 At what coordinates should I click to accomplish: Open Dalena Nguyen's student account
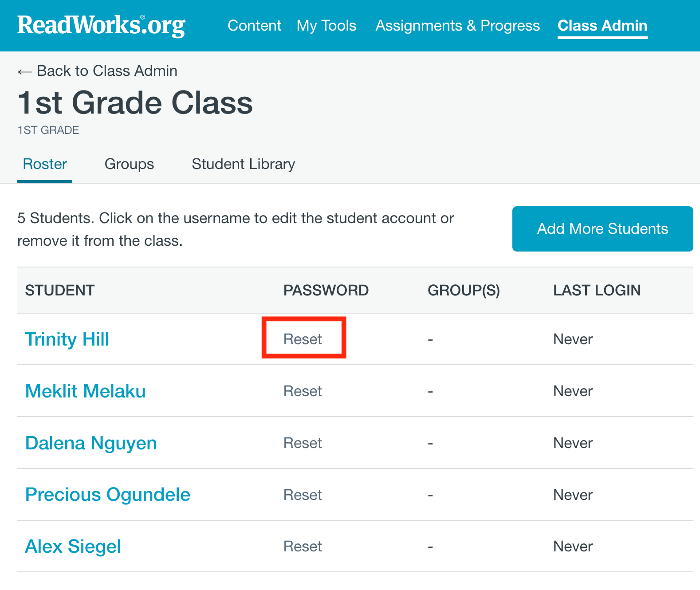coord(91,443)
